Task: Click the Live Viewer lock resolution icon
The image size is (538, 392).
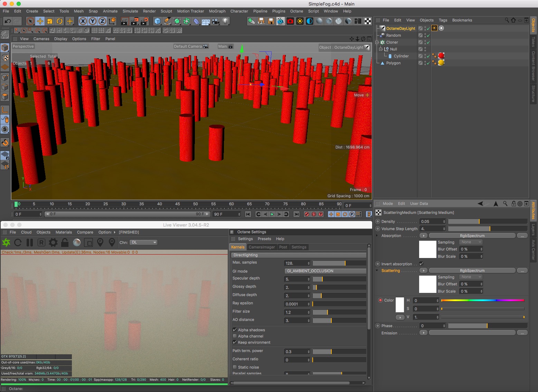Action: tap(65, 242)
